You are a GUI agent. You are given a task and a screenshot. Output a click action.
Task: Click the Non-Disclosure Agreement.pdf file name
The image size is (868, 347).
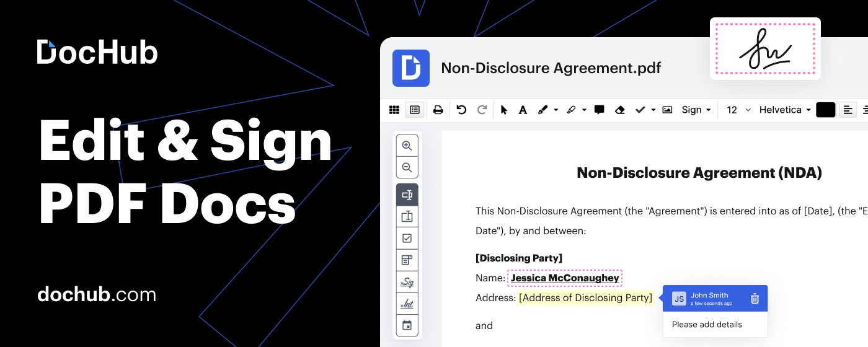tap(551, 68)
